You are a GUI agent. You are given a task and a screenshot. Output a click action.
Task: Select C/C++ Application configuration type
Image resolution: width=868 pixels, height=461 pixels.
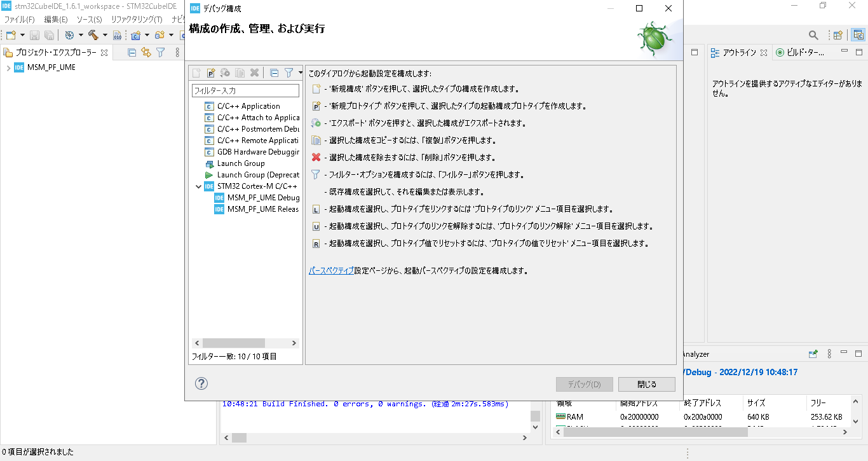tap(248, 106)
